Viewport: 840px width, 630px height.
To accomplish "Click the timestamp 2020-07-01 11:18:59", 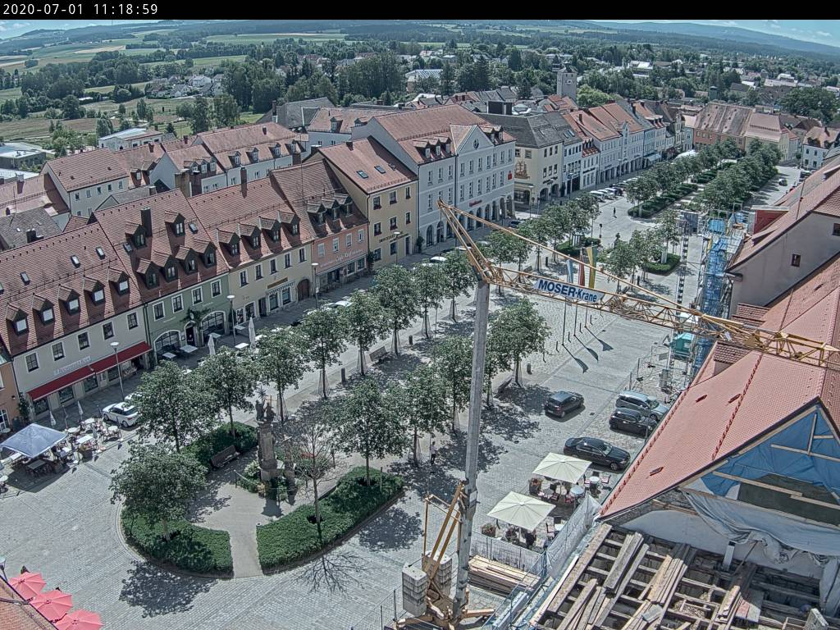I will tap(80, 9).
